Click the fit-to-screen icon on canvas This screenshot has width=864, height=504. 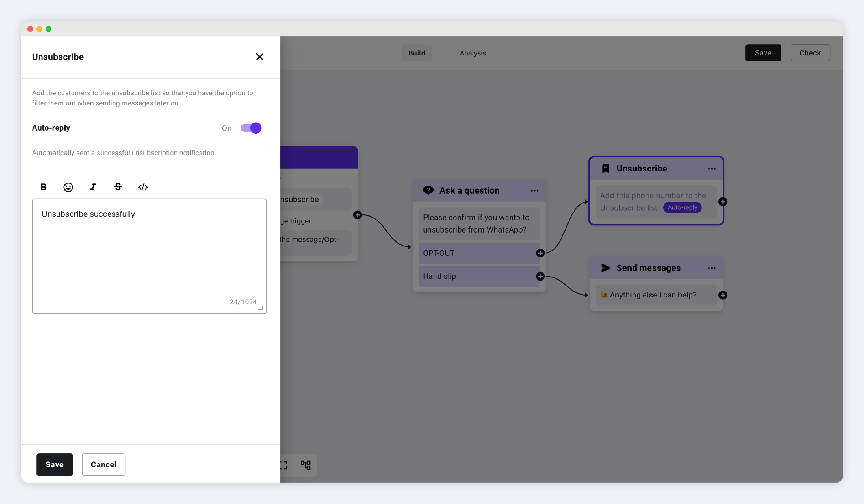(x=283, y=465)
